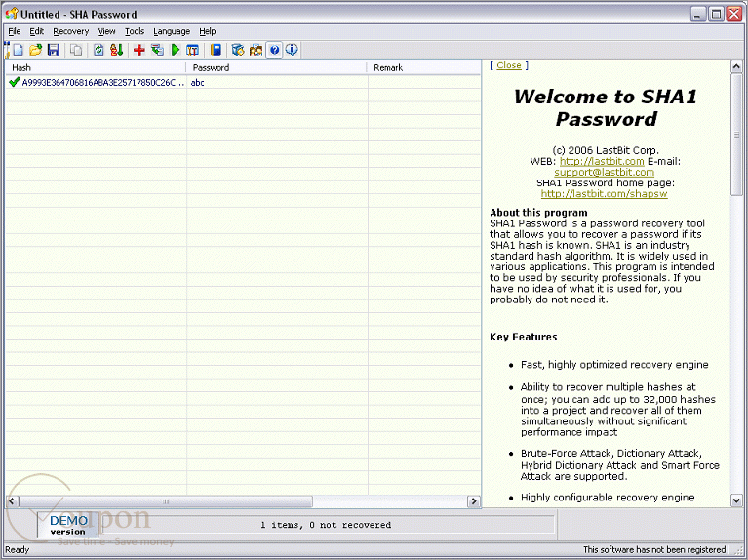Click the blue book toolbar icon

pos(216,50)
